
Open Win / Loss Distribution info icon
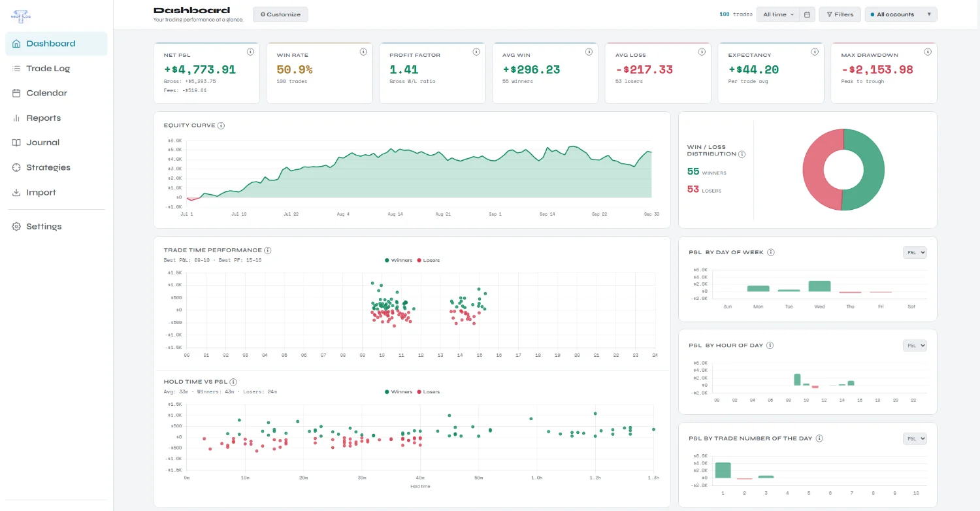click(x=742, y=154)
